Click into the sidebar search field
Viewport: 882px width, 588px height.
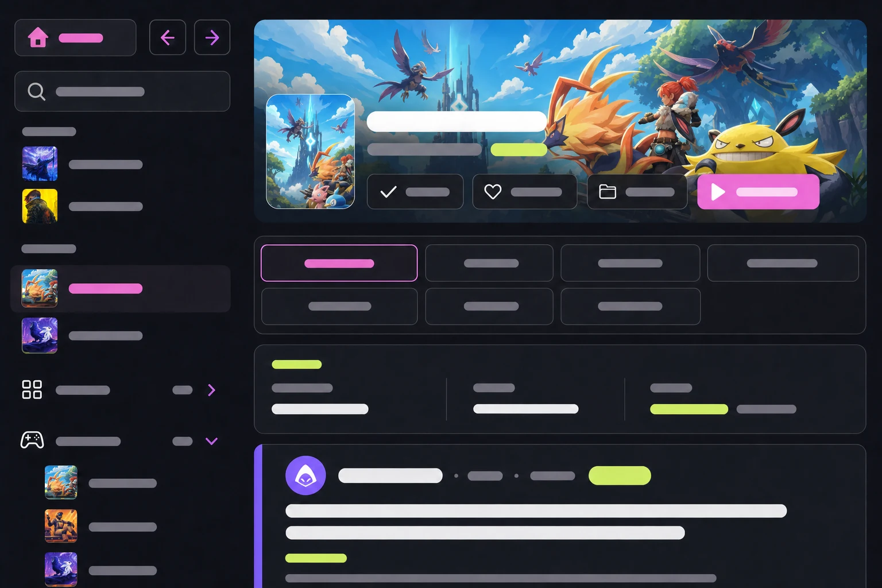click(x=122, y=91)
